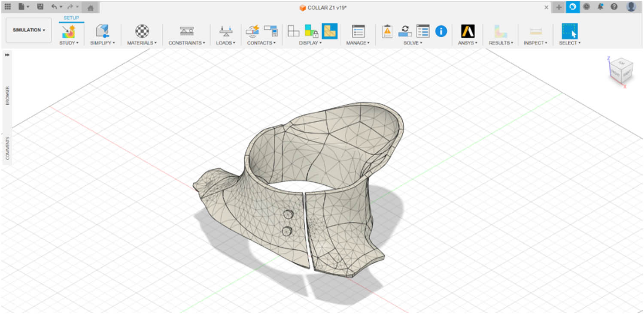Click the Save icon in the top bar
644x314 pixels.
coord(39,7)
